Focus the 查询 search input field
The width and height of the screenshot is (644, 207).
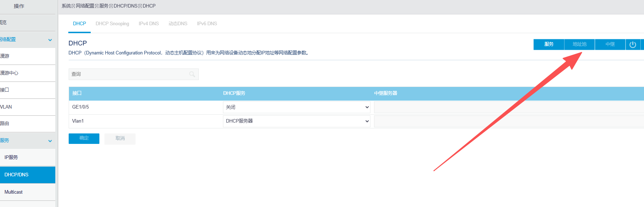tap(128, 74)
